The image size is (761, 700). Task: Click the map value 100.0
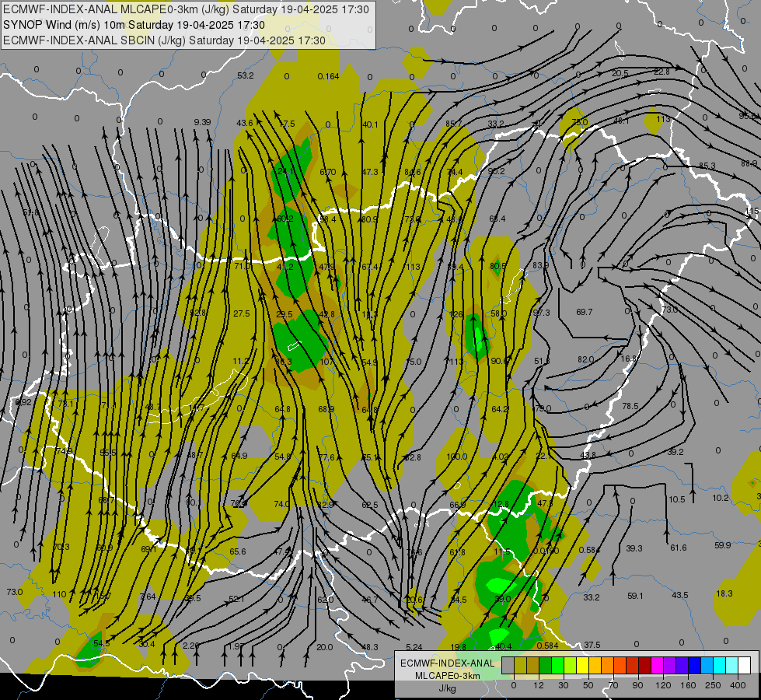(x=457, y=457)
